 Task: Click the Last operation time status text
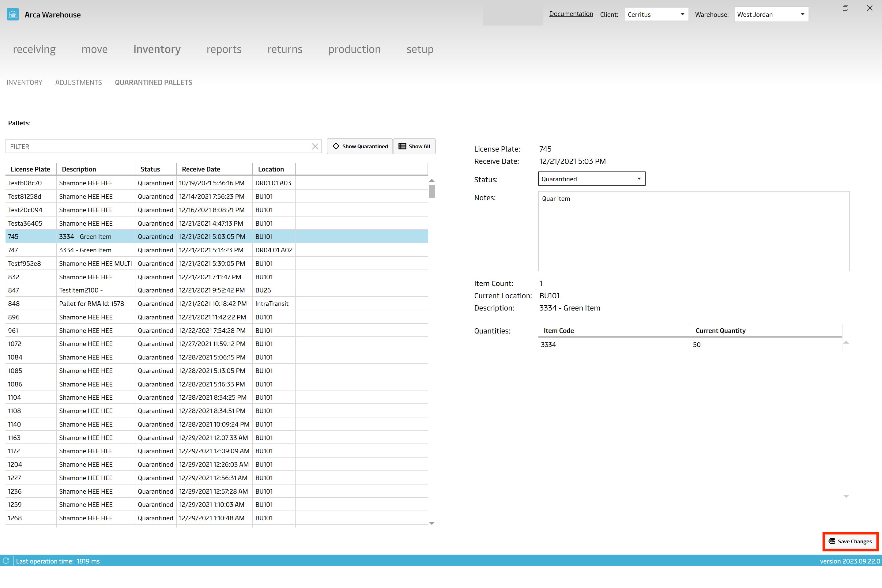pyautogui.click(x=58, y=561)
